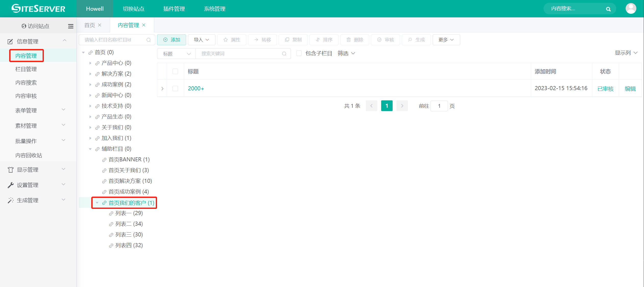
Task: Open the content titled 2000+
Action: 196,88
